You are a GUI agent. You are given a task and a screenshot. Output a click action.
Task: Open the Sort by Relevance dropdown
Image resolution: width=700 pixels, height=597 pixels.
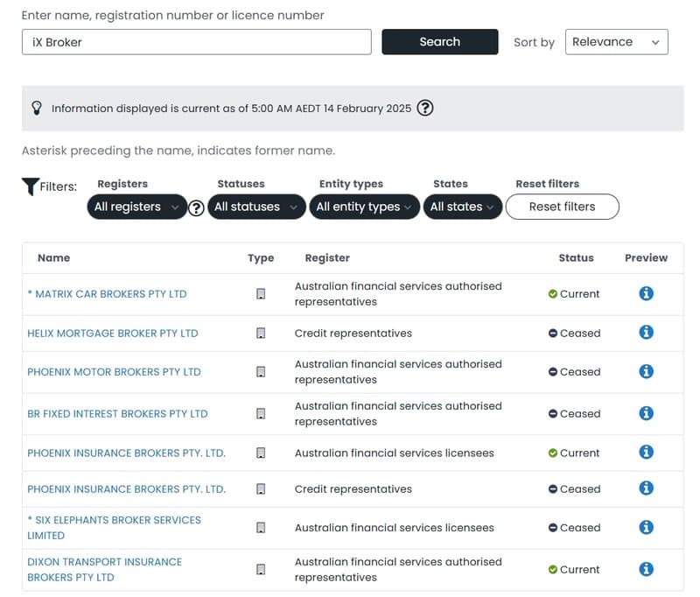(x=617, y=42)
